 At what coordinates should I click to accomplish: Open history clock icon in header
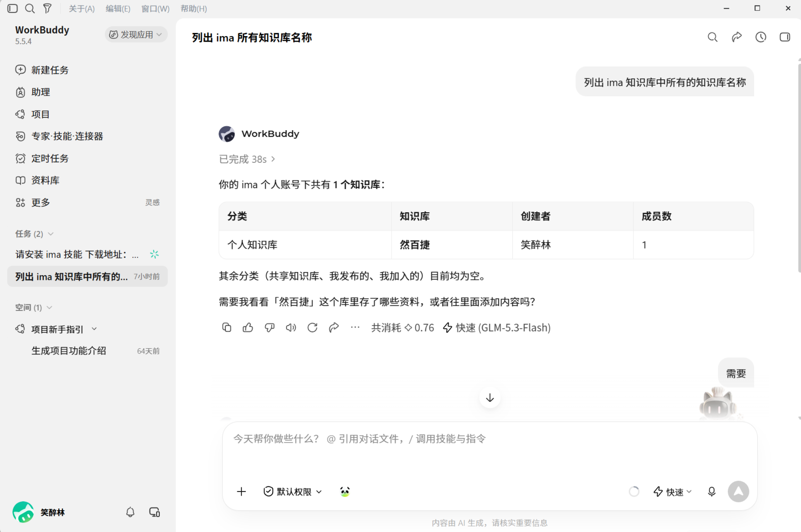tap(760, 37)
